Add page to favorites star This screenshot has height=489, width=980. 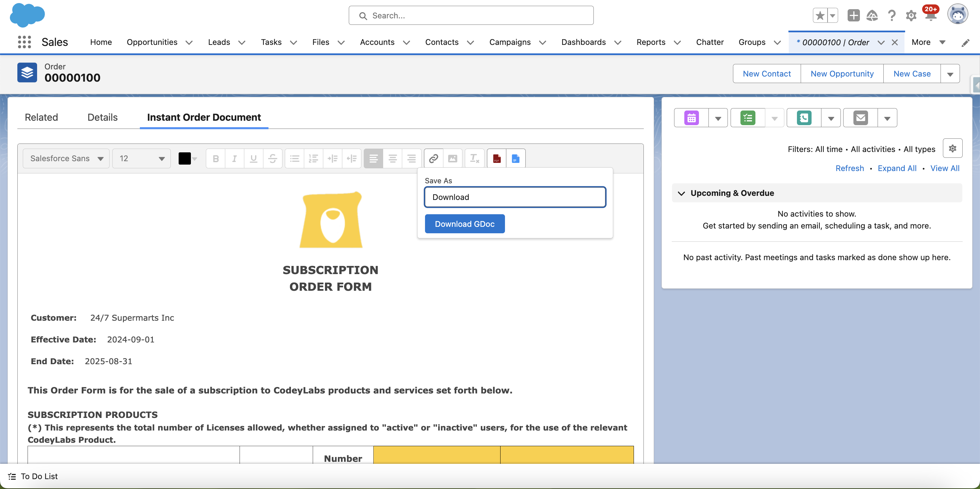click(820, 16)
